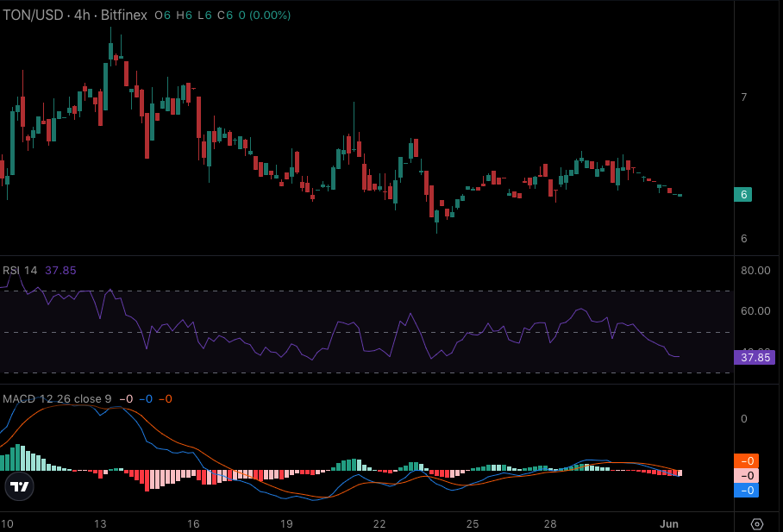Click the purple 37.85 RSI value tag
This screenshot has width=783, height=532.
tap(753, 358)
